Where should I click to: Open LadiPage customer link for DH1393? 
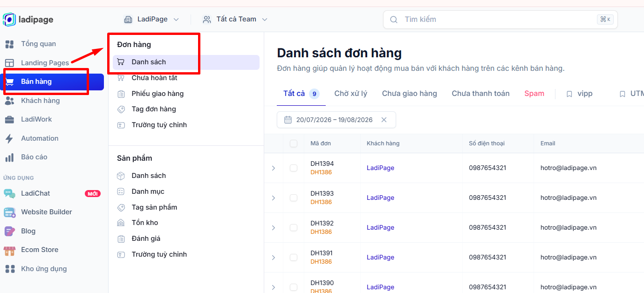coord(380,198)
